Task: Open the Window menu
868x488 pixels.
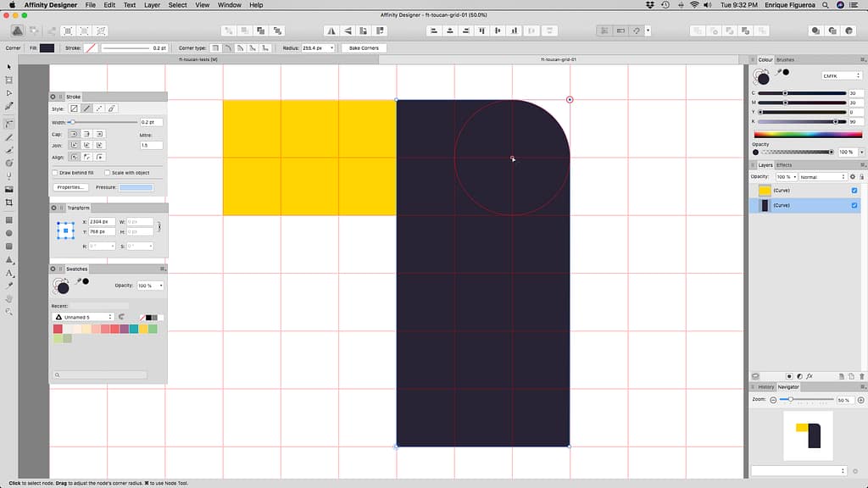Action: (x=229, y=5)
